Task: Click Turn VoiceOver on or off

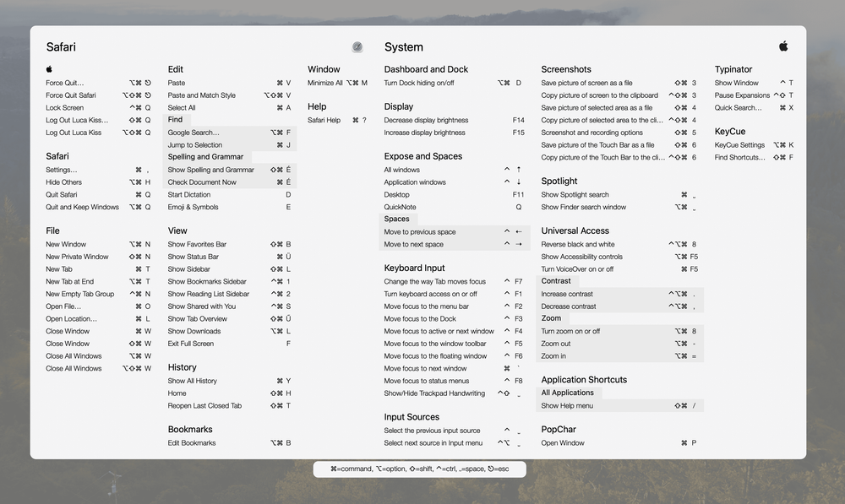Action: click(x=619, y=269)
